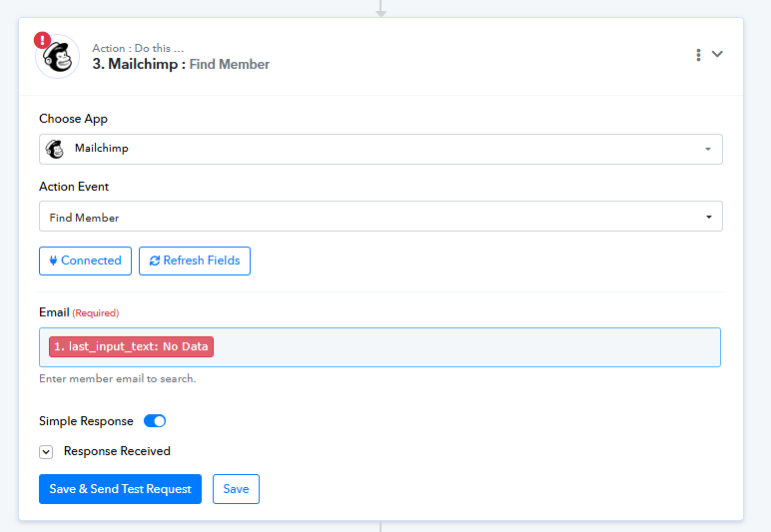Click empty area of the Email field
This screenshot has height=532, width=771.
coord(459,347)
